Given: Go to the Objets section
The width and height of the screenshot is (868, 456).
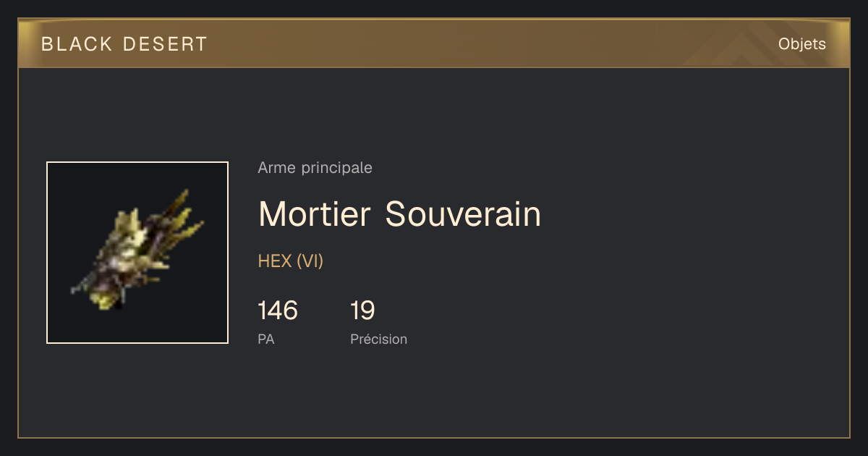Looking at the screenshot, I should point(801,44).
